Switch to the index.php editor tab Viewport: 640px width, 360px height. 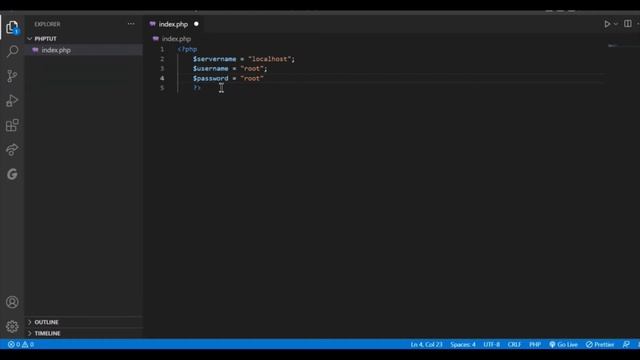pos(173,24)
